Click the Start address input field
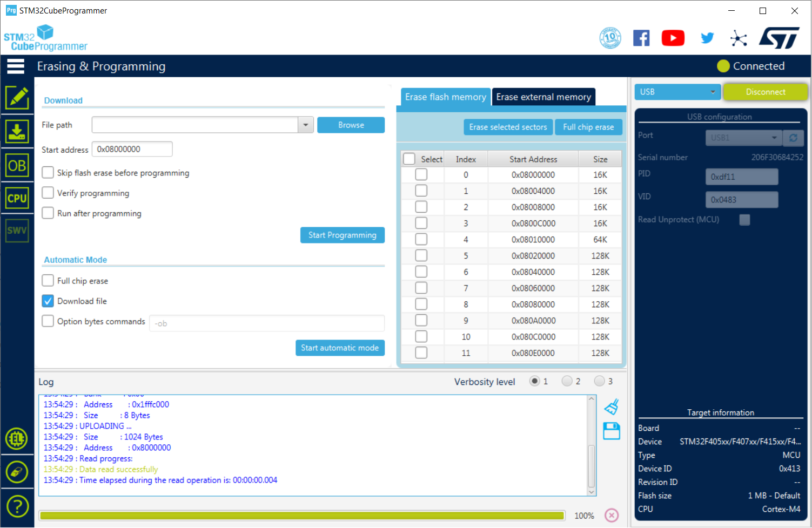 point(132,150)
